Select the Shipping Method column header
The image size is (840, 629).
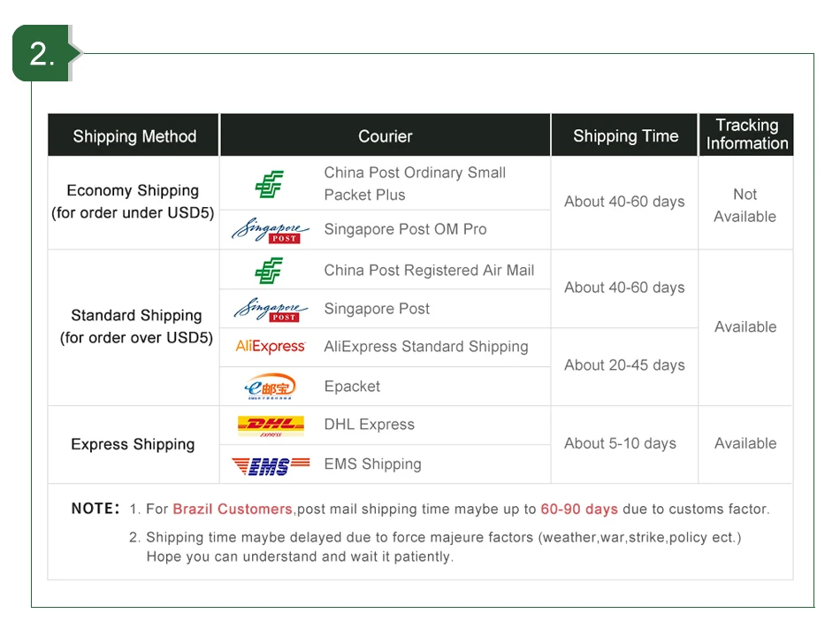coord(134,136)
